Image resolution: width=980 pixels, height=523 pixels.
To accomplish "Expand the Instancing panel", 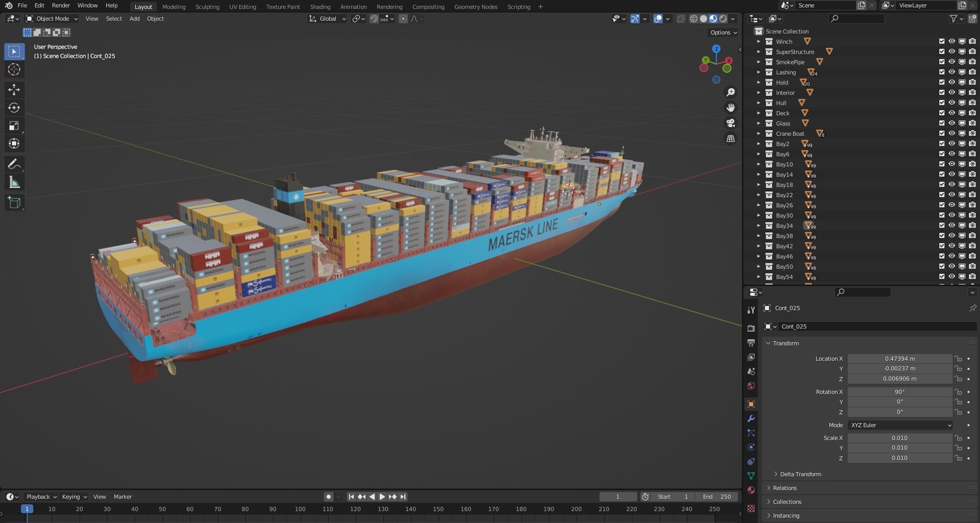I will [786, 516].
